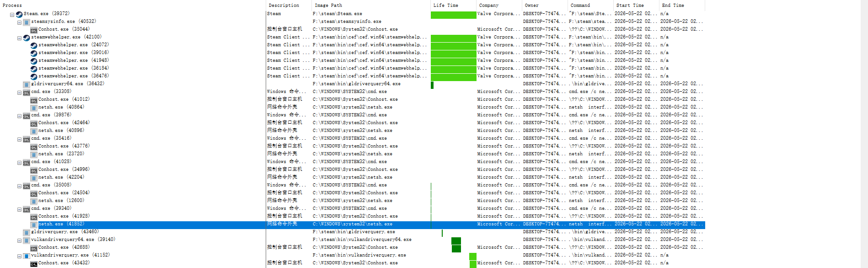Click the icon of netsh.exe (40864)
The image size is (868, 268).
tap(34, 108)
